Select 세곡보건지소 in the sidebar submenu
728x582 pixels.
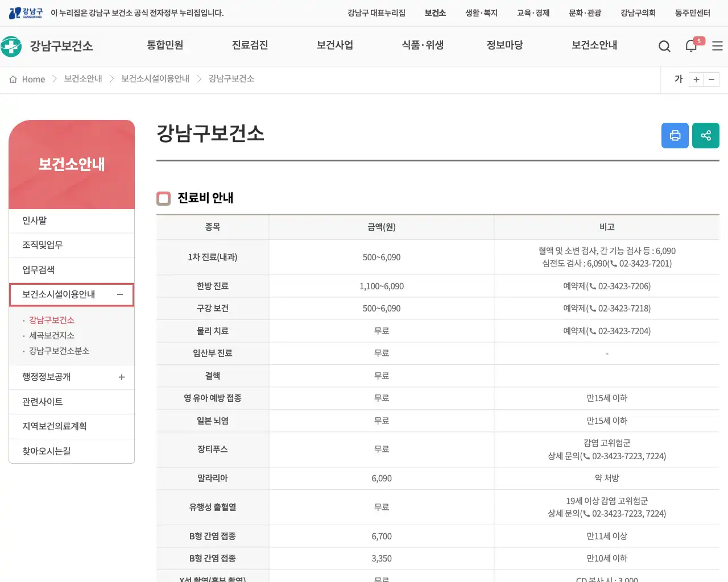[x=52, y=335]
